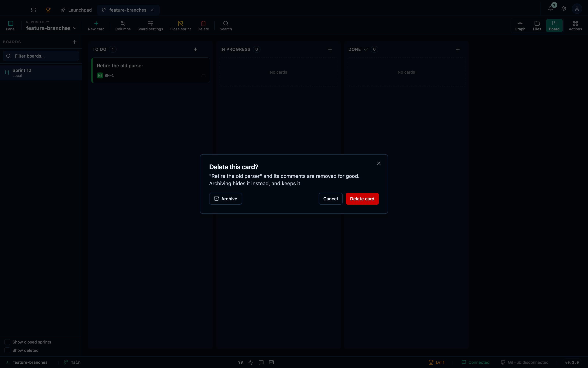Click the Archive button in the dialog
This screenshot has width=588, height=368.
click(x=225, y=199)
